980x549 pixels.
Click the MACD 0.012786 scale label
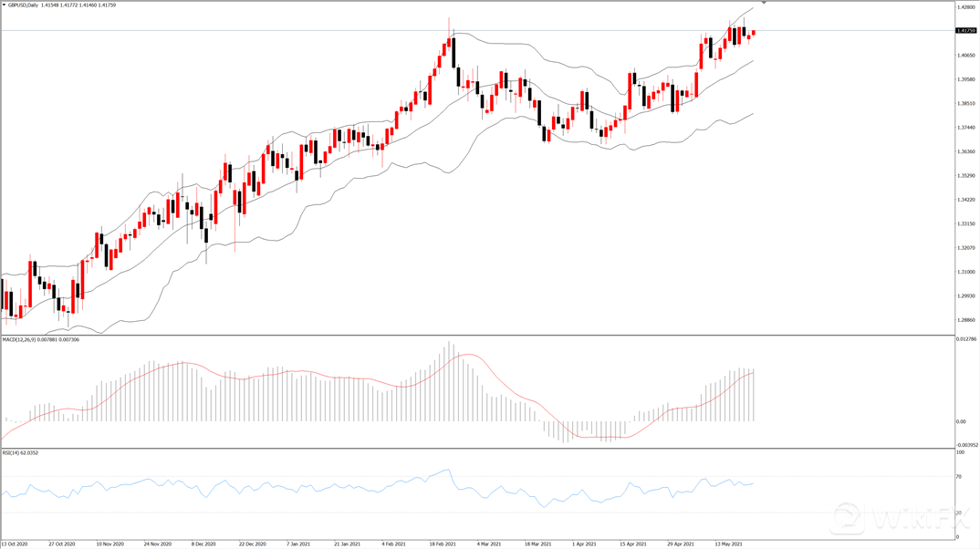coord(966,339)
